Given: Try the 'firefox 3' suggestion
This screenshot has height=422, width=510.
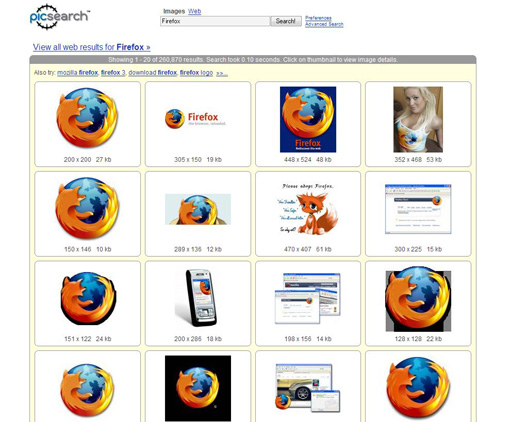Looking at the screenshot, I should click(113, 73).
